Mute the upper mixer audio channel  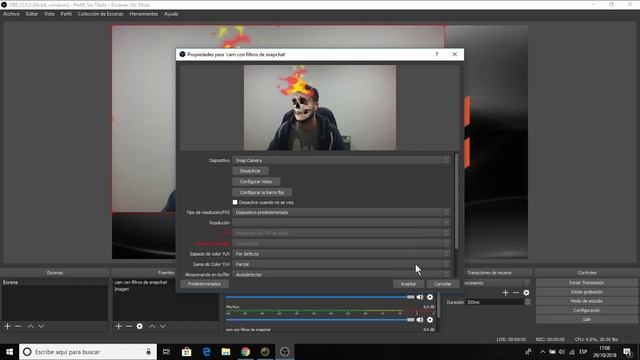click(420, 297)
